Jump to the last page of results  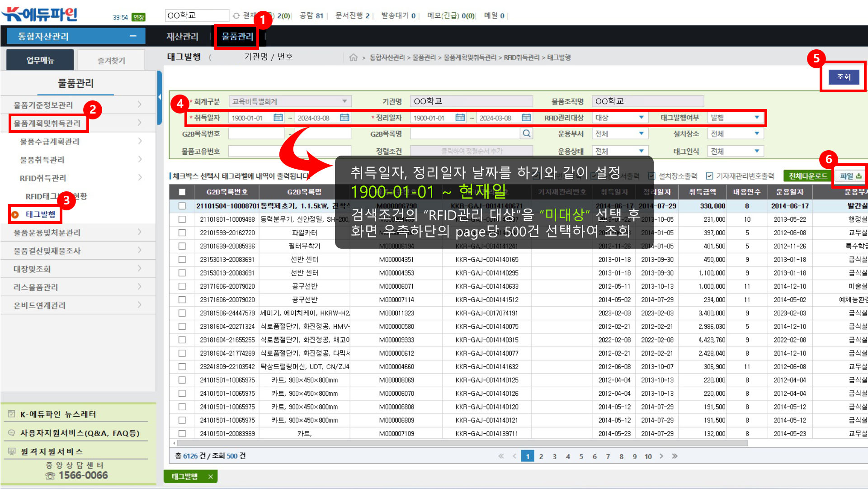[x=675, y=456]
